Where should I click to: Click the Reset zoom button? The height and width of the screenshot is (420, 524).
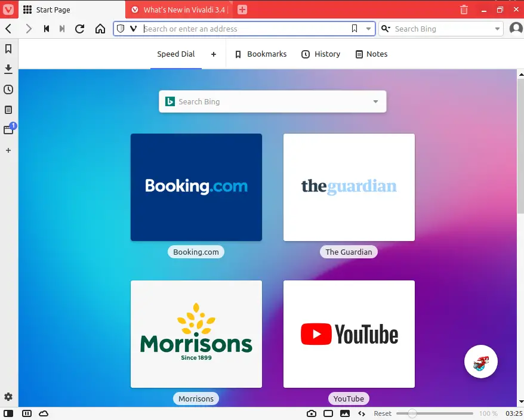click(383, 413)
